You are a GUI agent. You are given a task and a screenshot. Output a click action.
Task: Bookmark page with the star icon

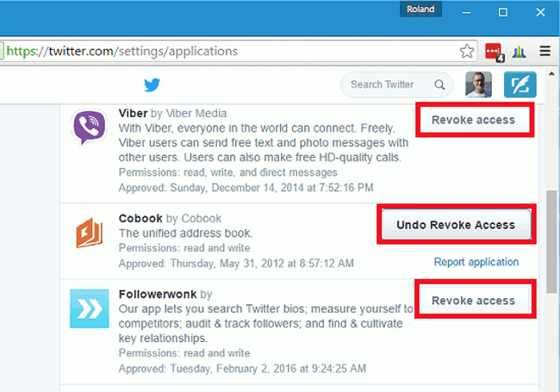click(467, 51)
